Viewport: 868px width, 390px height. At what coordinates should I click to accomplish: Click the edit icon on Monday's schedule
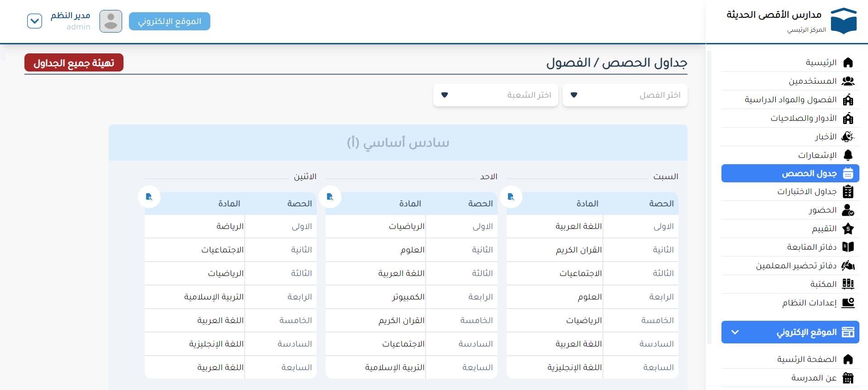point(149,197)
